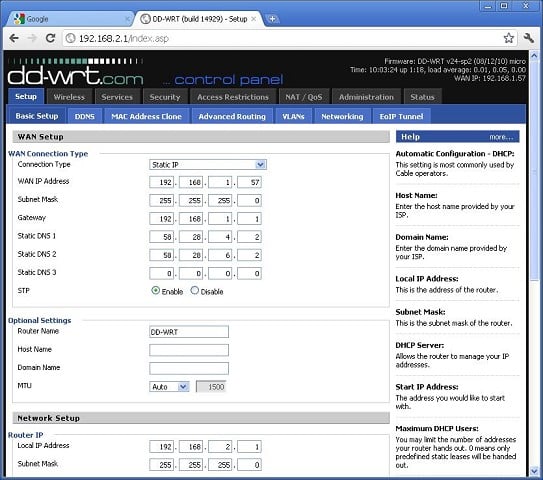
Task: Click the page scrollbar up arrow
Action: point(534,55)
